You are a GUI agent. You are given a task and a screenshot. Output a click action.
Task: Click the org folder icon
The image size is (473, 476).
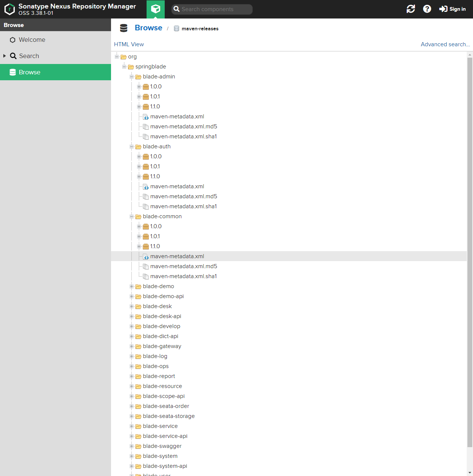click(x=124, y=57)
